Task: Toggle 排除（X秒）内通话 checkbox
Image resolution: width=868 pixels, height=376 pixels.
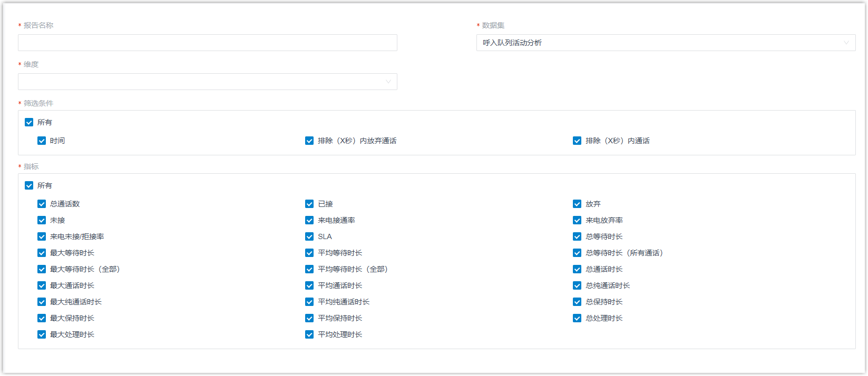Action: 577,141
